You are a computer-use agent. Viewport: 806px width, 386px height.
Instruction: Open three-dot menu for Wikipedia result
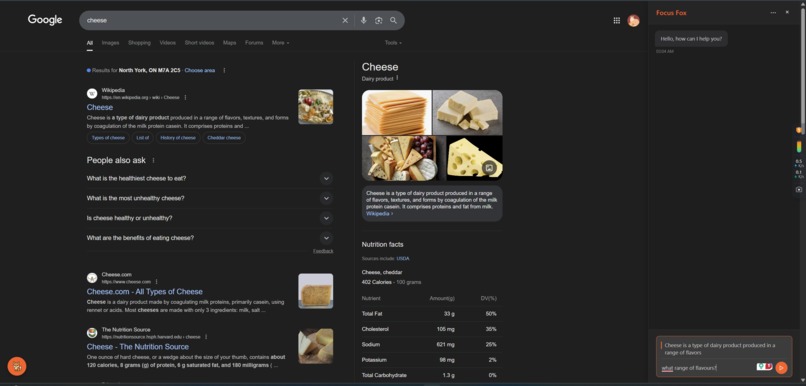point(186,97)
